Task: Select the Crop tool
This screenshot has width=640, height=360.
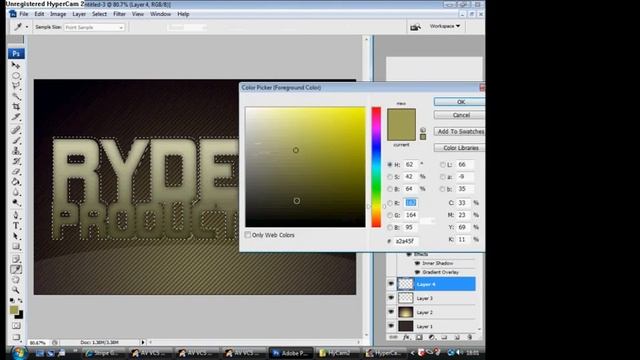Action: tap(16, 107)
